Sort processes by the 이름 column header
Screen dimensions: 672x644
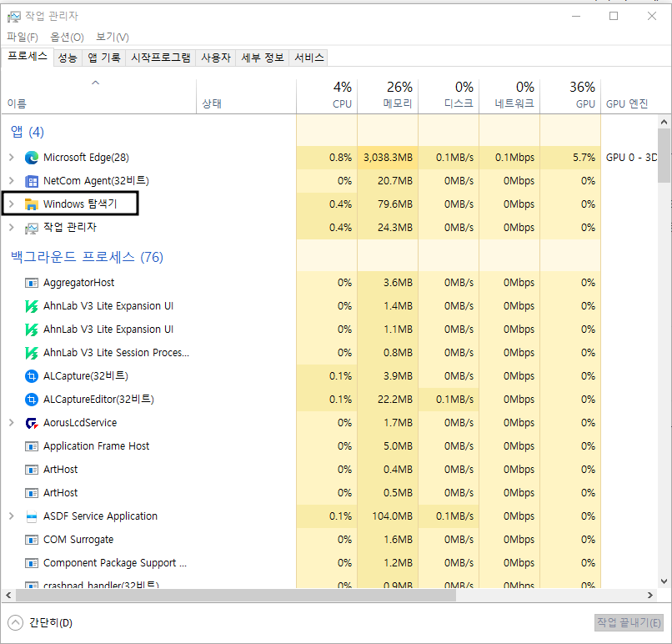point(98,97)
